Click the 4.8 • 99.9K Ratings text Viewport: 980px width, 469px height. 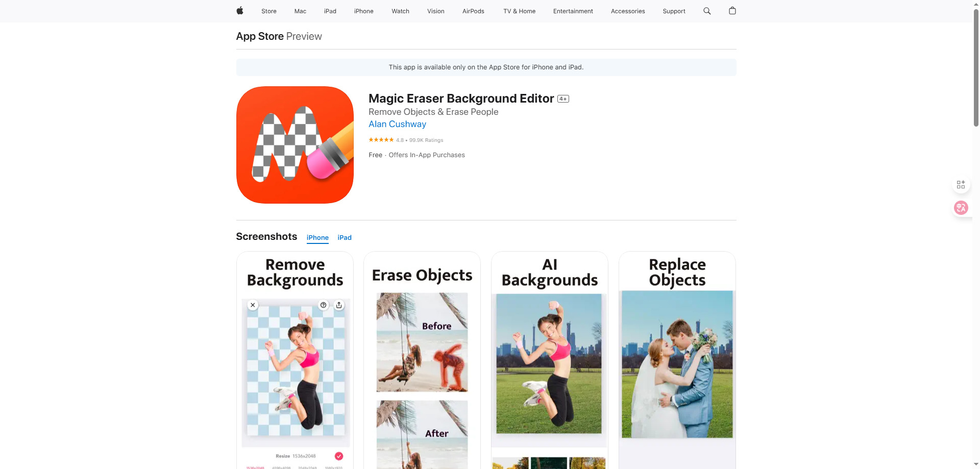(420, 140)
